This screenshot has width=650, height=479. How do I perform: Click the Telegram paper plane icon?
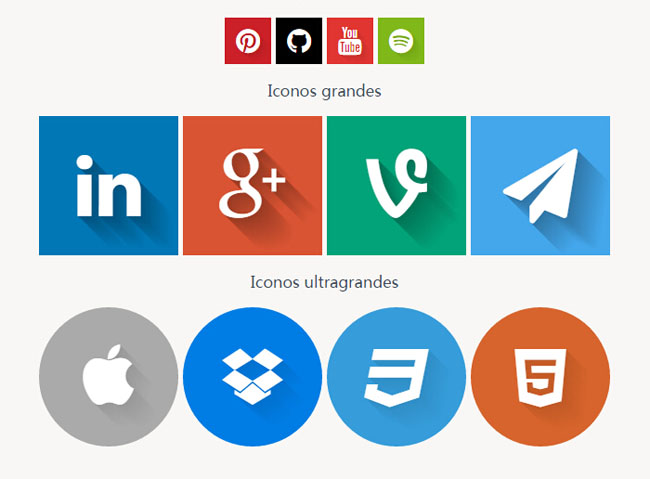coord(541,185)
